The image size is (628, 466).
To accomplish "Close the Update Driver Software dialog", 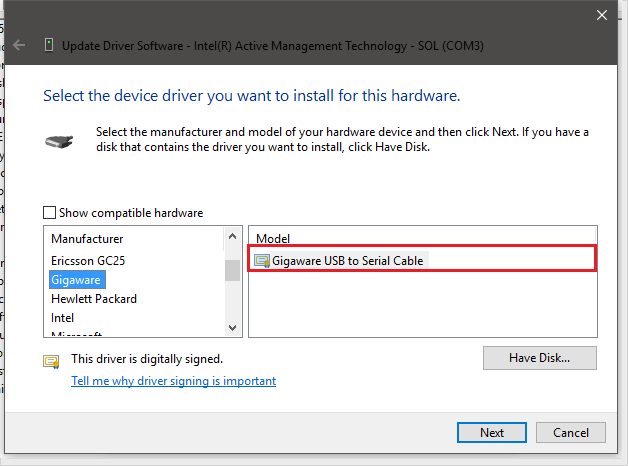I will click(602, 15).
